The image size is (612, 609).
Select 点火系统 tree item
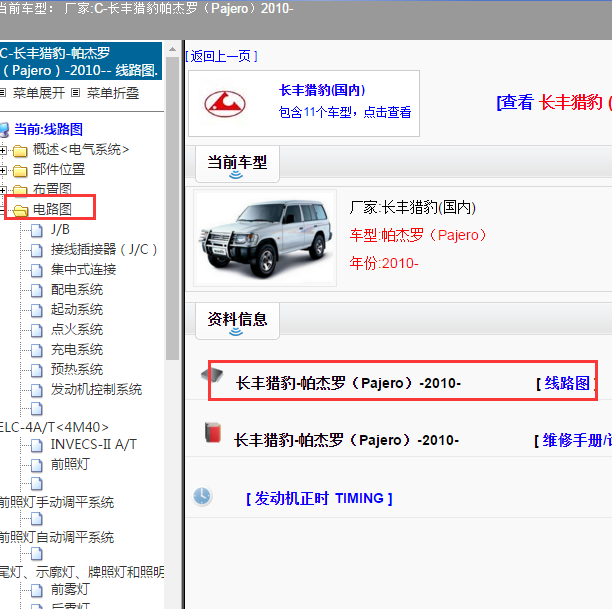click(77, 329)
